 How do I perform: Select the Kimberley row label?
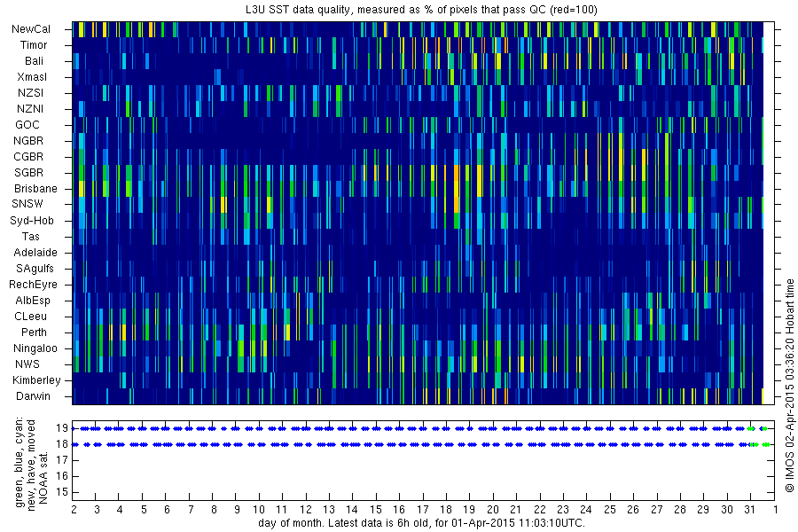(36, 380)
